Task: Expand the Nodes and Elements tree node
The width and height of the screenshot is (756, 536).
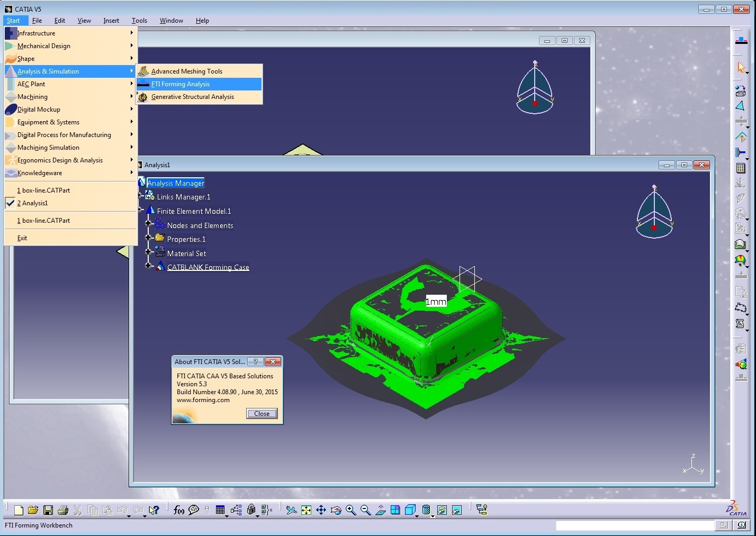Action: coord(149,224)
